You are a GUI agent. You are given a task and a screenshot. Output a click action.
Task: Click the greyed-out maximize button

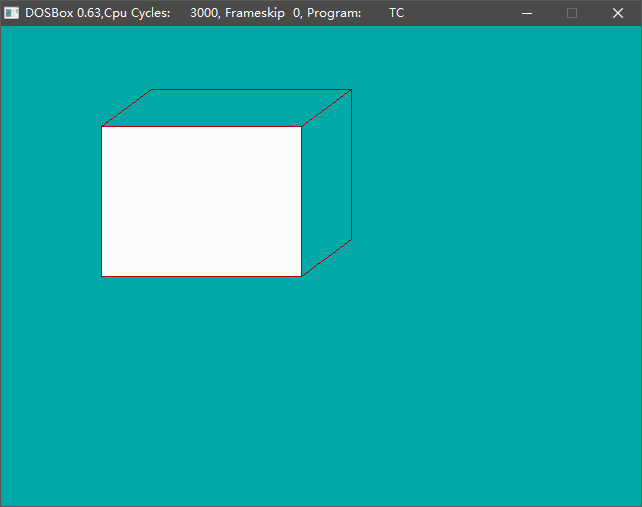tap(572, 13)
